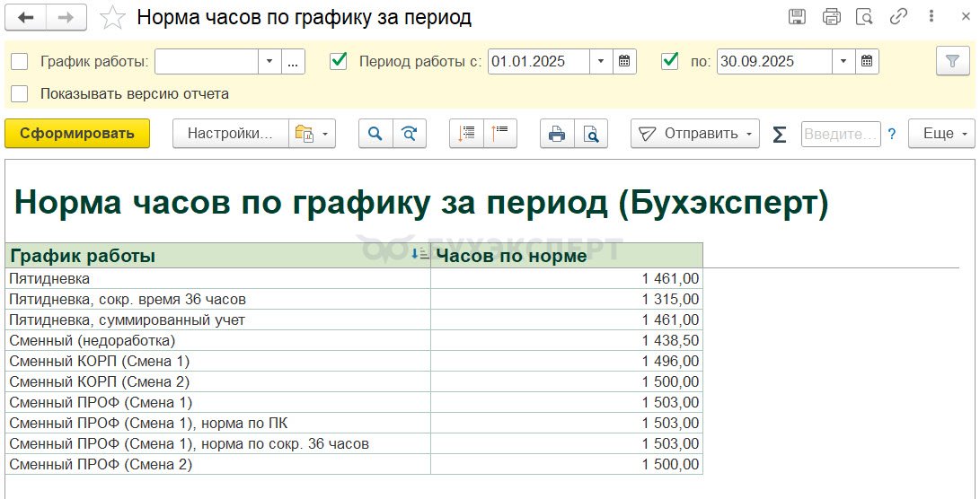Save report with the floppy disk icon
This screenshot has height=499, width=980.
797,17
